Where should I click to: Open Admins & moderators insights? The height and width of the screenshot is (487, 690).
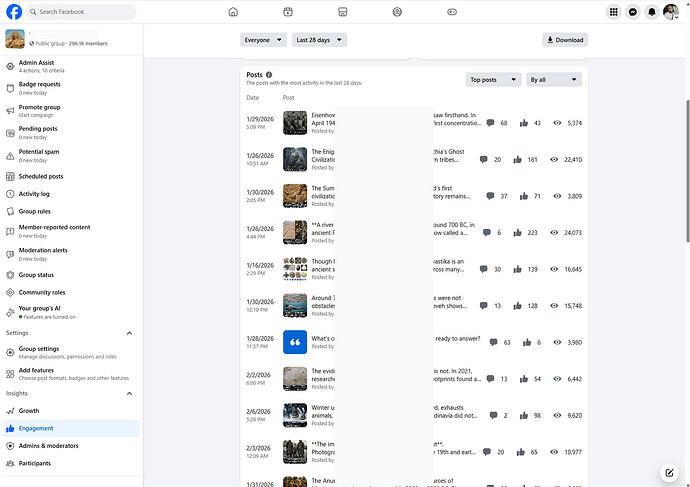(x=48, y=445)
